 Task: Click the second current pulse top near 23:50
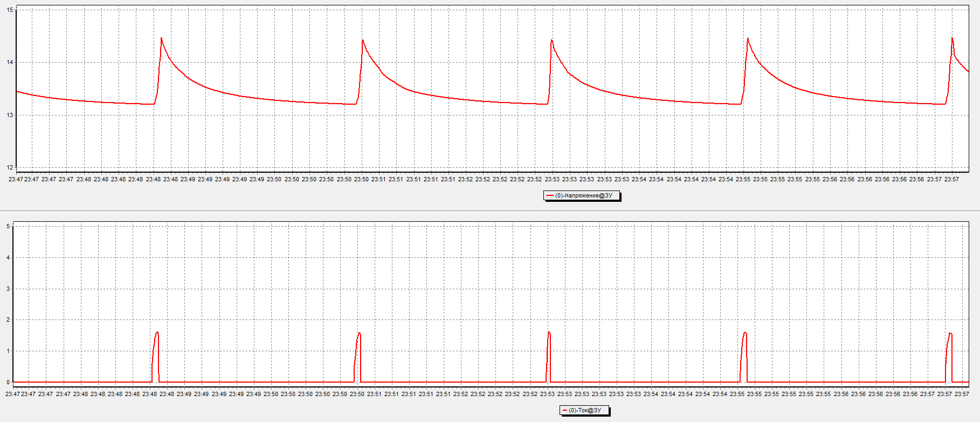(359, 333)
